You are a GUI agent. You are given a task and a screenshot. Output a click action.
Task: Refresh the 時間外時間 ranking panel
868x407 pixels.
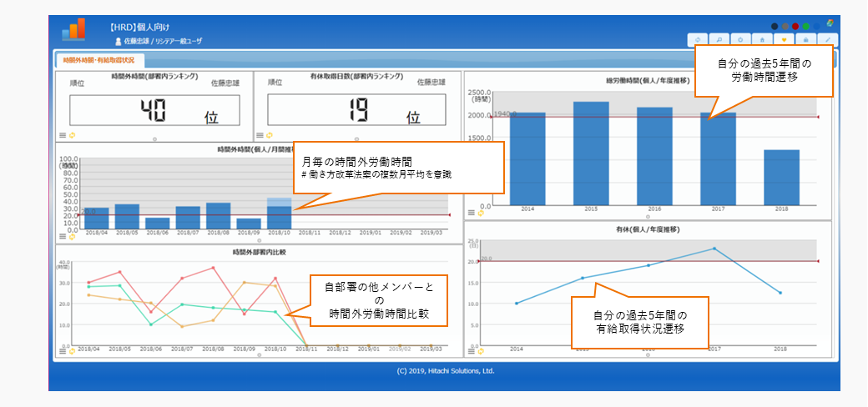72,135
